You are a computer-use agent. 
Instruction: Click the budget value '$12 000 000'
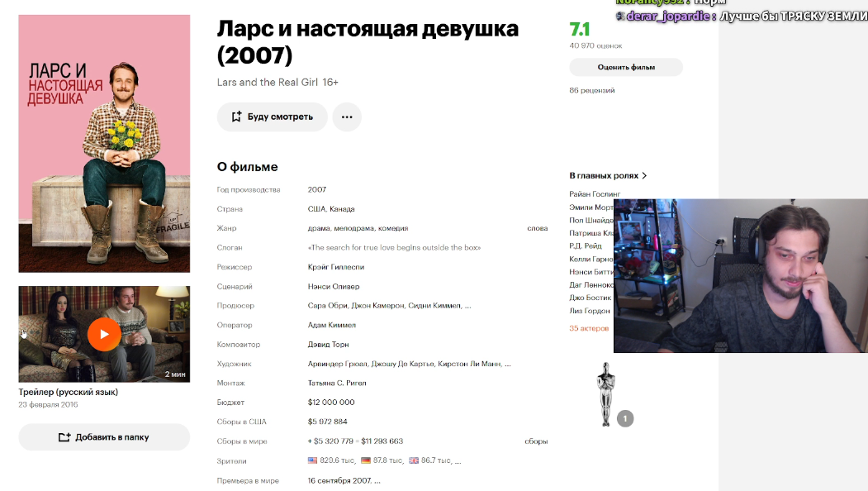point(331,403)
